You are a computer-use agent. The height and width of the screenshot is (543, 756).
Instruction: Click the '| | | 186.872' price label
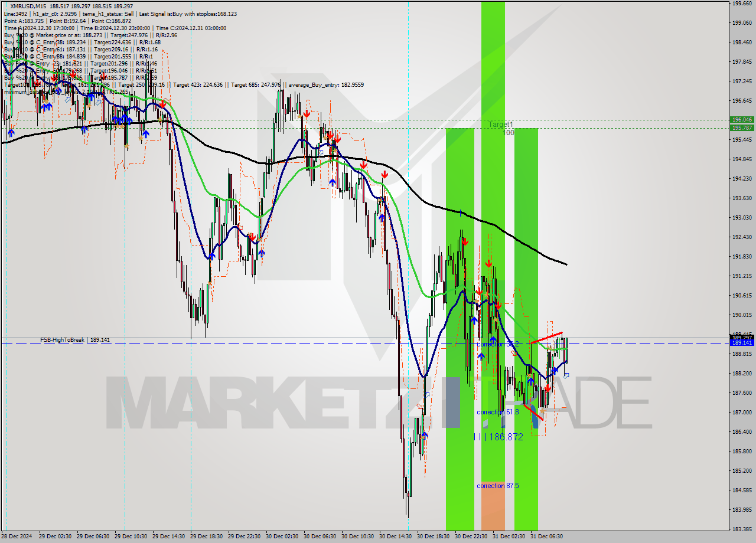[x=499, y=437]
